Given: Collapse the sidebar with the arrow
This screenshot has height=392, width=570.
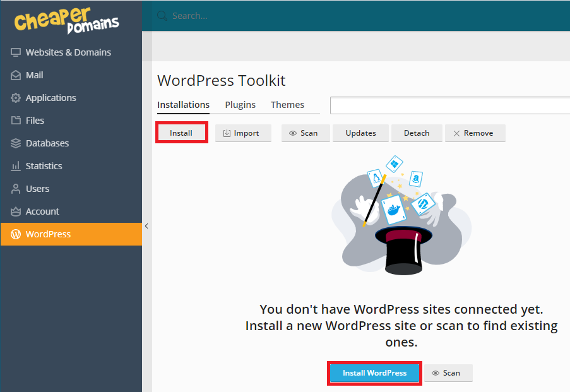Looking at the screenshot, I should pos(146,226).
